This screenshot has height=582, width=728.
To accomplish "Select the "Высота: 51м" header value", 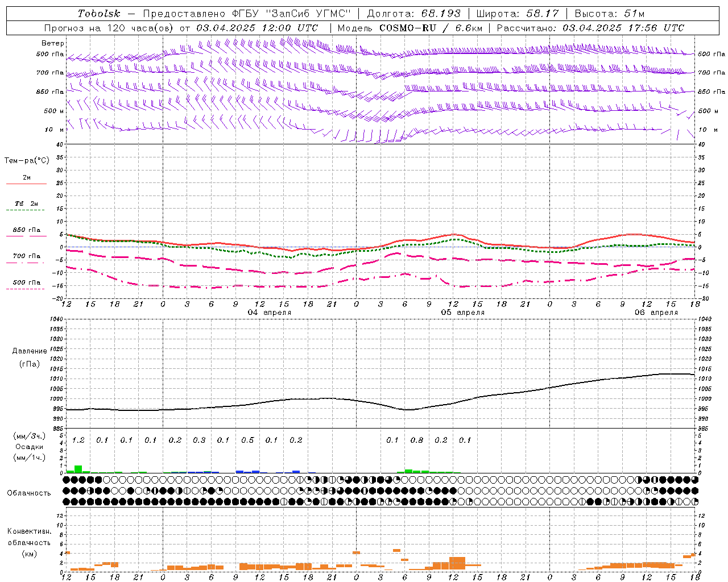I will (x=610, y=14).
